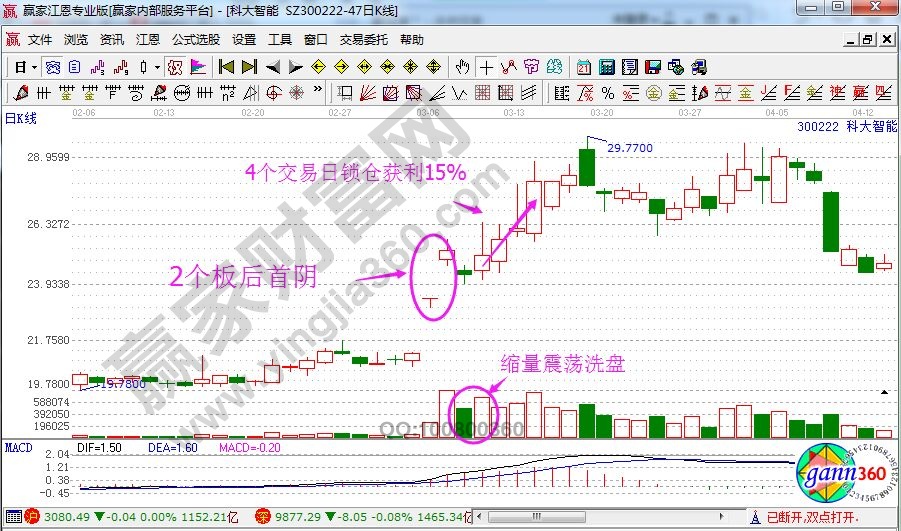The image size is (901, 531).
Task: Select the plain percent % tool
Action: coord(608,93)
